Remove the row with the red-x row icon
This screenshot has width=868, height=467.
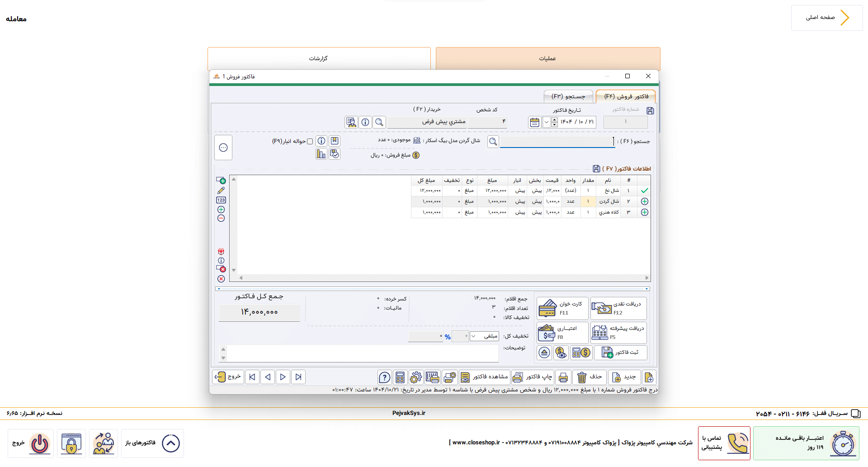pyautogui.click(x=221, y=269)
